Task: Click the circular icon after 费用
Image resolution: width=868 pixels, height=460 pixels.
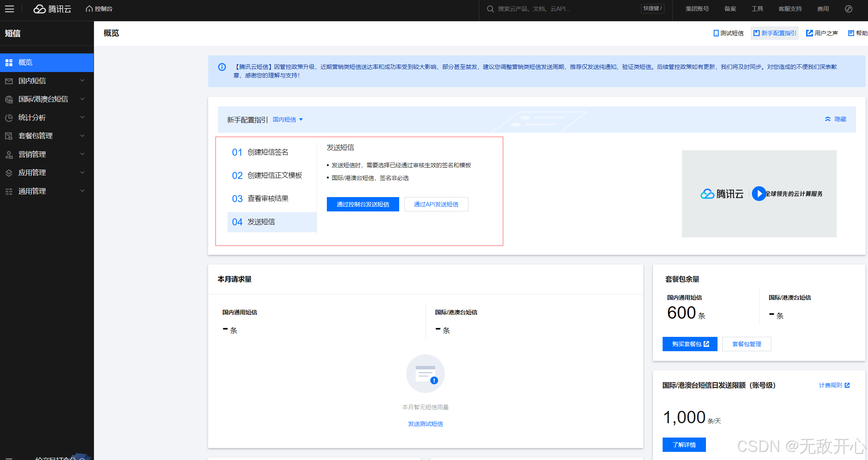Action: [x=849, y=9]
